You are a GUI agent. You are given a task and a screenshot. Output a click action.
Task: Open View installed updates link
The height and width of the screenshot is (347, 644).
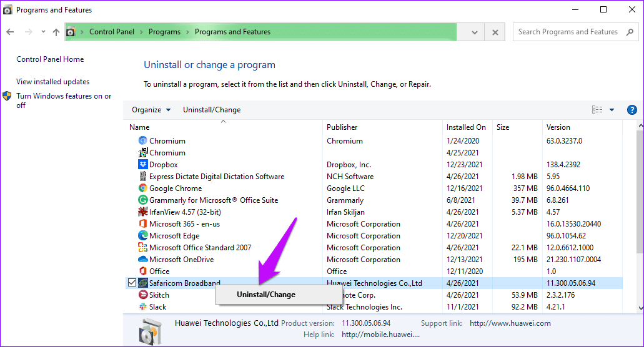52,82
